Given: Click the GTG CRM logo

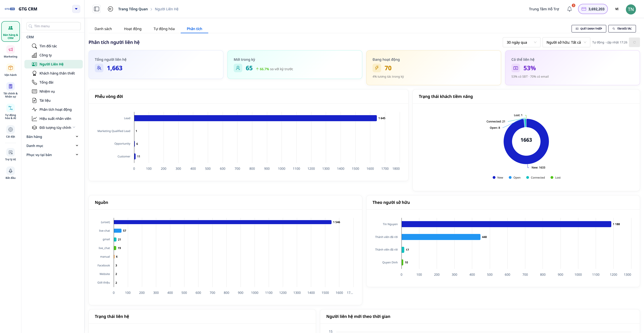Looking at the screenshot, I should tap(10, 9).
